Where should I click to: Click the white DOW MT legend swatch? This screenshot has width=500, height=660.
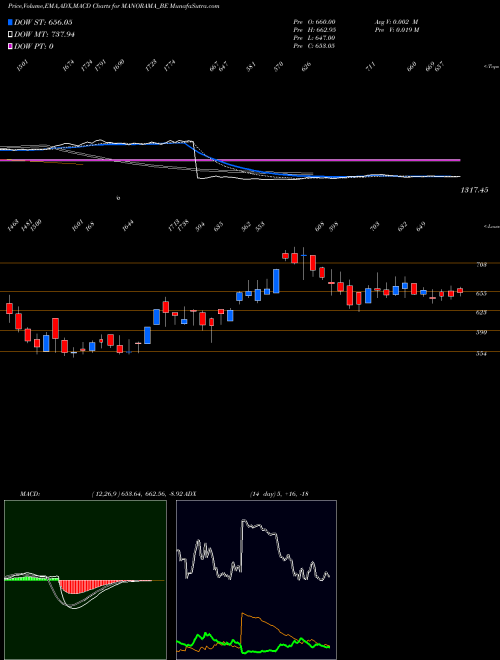10,35
